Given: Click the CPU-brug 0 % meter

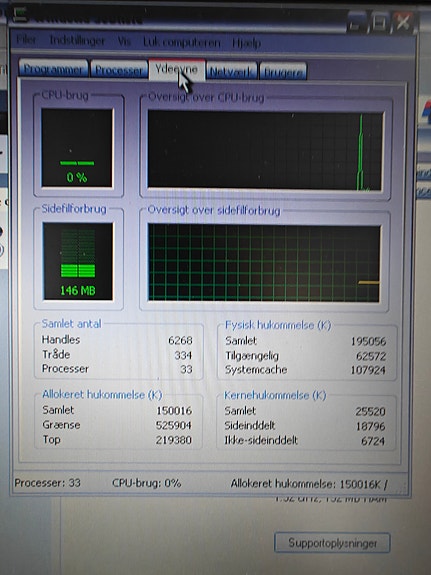Looking at the screenshot, I should point(77,148).
